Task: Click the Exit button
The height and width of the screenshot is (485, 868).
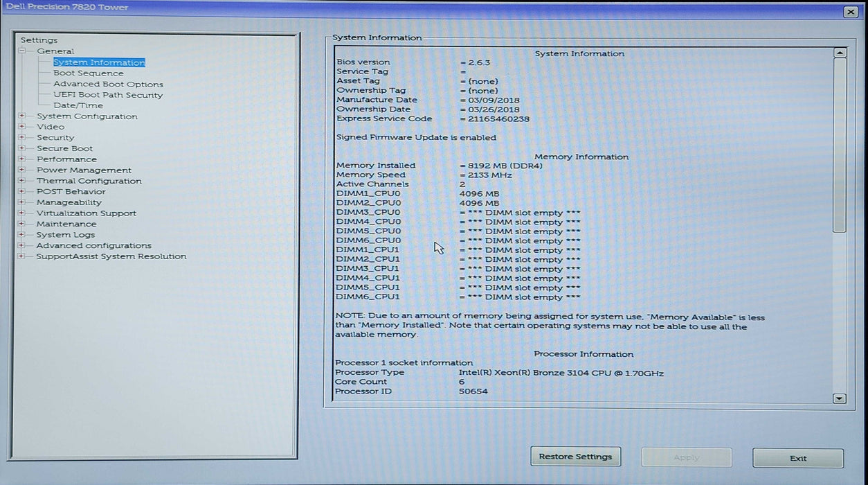Action: 798,458
